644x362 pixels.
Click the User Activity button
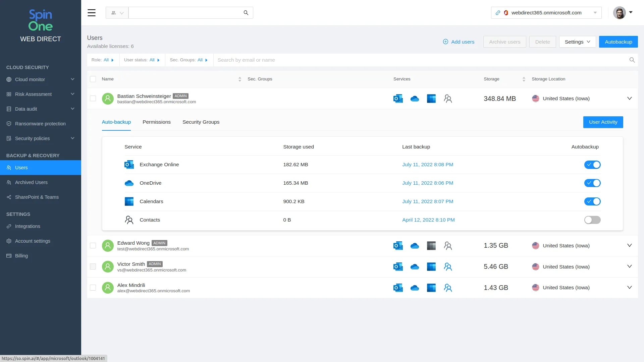coord(603,122)
